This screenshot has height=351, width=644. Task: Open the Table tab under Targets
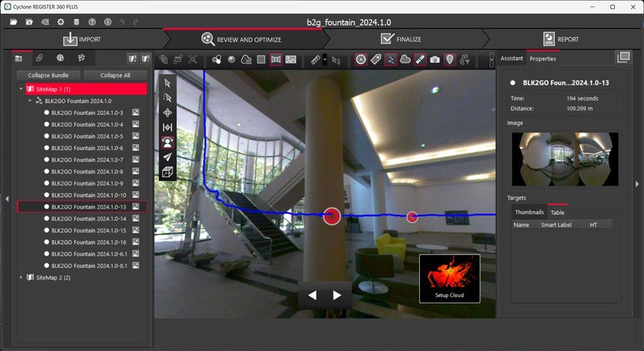[x=557, y=212]
